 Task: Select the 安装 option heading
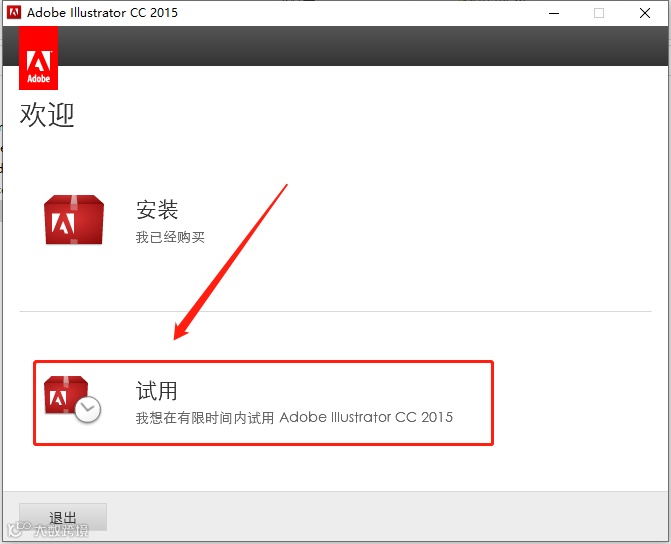(157, 210)
